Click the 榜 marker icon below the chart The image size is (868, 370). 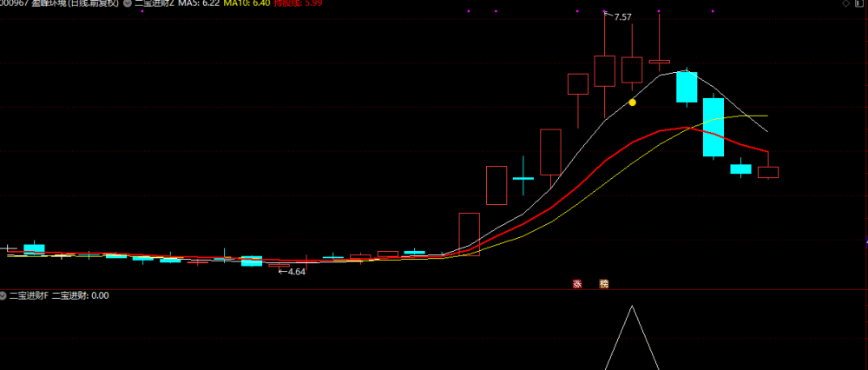[x=604, y=284]
